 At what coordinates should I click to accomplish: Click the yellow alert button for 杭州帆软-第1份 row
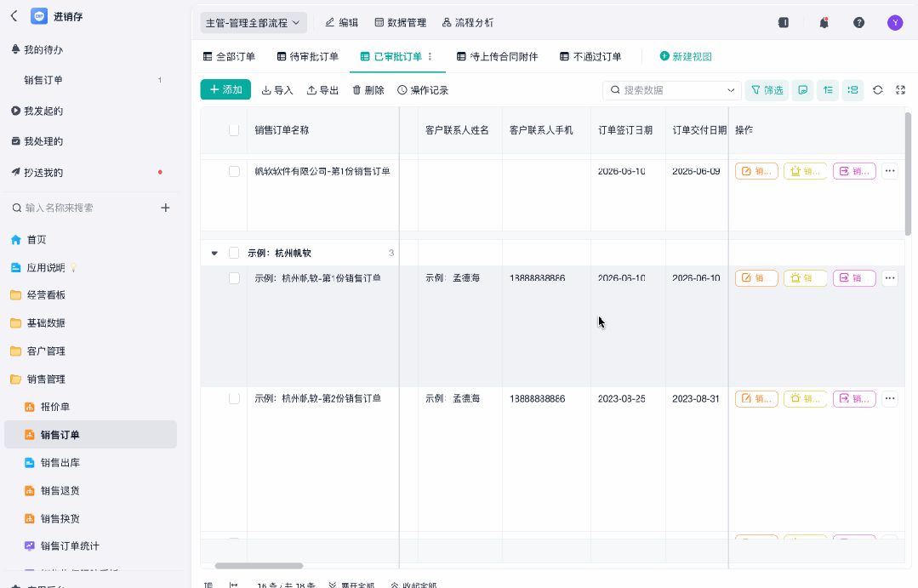pos(805,277)
